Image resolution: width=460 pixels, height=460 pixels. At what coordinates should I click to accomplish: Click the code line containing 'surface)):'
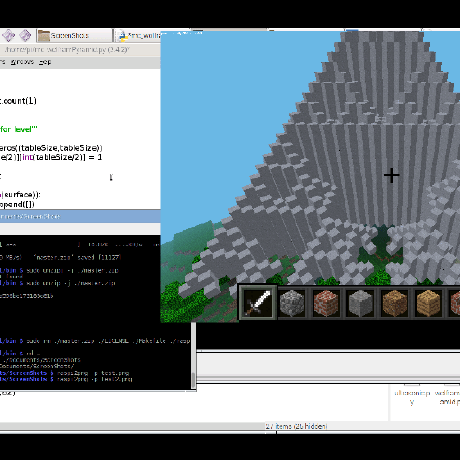(20, 195)
